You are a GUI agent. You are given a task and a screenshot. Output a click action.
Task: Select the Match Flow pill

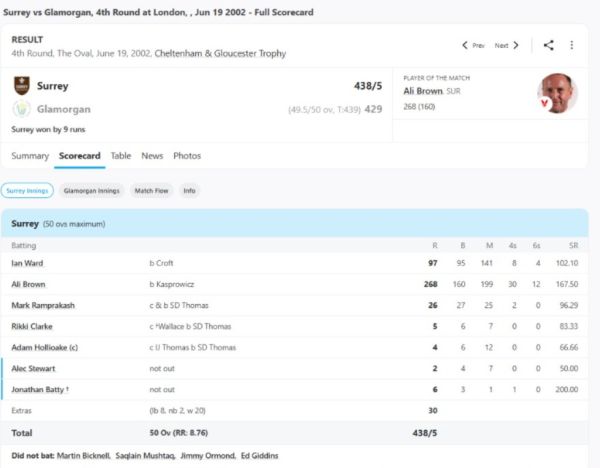coord(152,190)
